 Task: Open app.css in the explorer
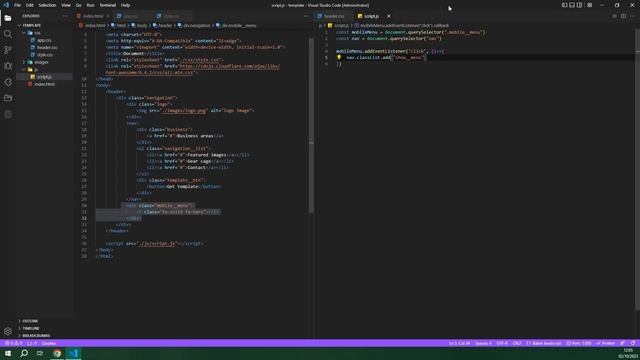(x=44, y=40)
